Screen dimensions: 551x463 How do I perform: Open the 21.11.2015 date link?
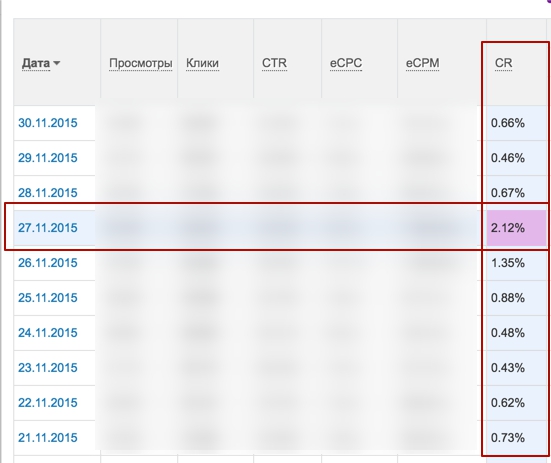coord(47,438)
